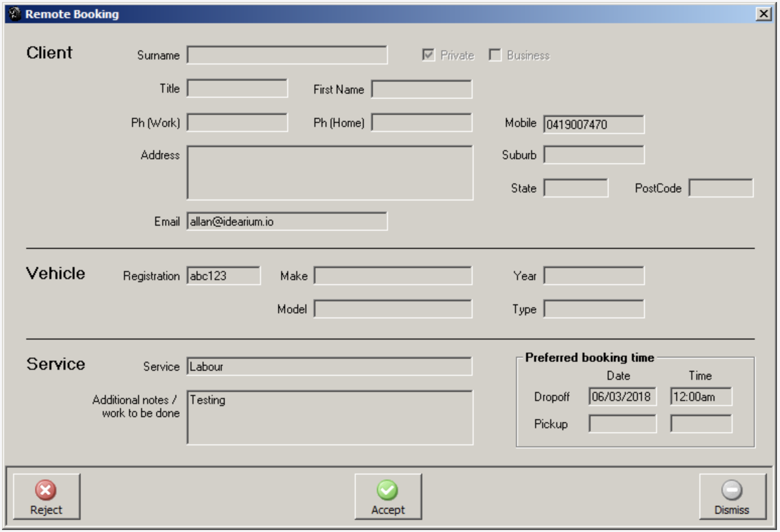780x532 pixels.
Task: Click the empty Pickup time field
Action: (701, 424)
